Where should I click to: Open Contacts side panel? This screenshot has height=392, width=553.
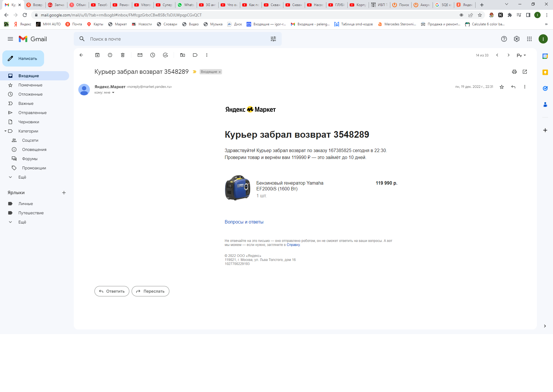coord(545,105)
